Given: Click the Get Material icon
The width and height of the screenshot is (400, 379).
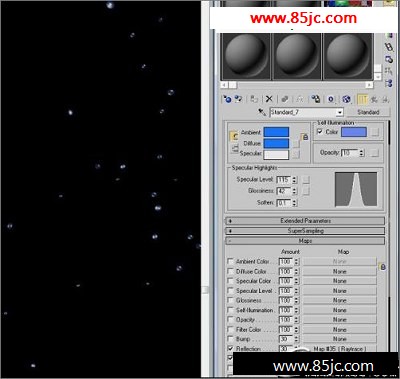Looking at the screenshot, I should 227,99.
